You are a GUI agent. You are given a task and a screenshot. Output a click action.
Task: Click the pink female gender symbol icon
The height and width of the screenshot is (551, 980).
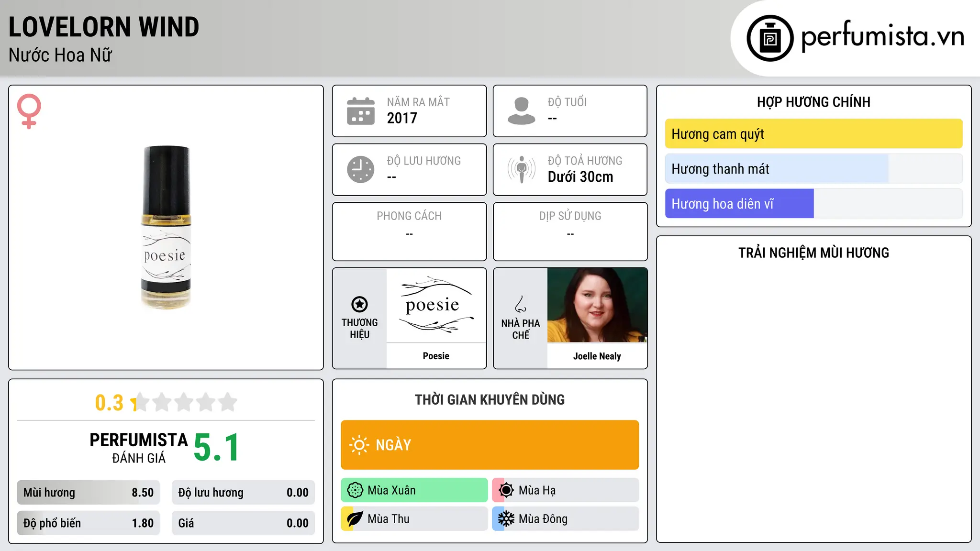(29, 111)
